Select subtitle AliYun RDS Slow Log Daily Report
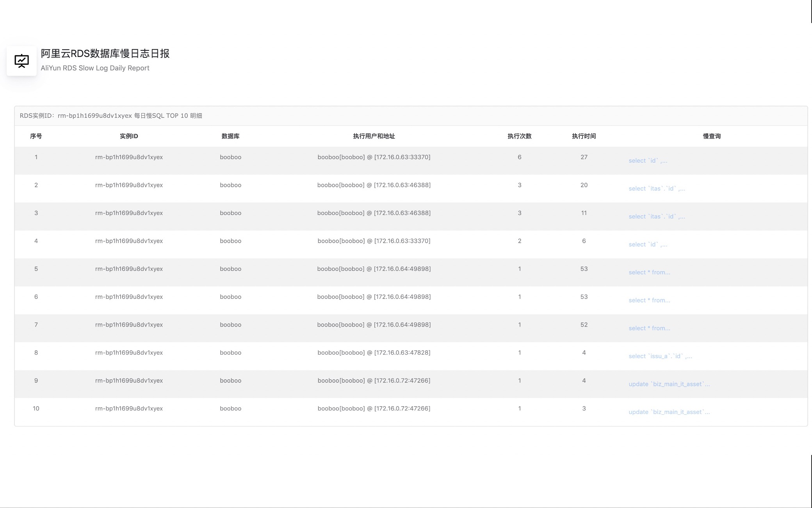The image size is (812, 508). pos(95,68)
